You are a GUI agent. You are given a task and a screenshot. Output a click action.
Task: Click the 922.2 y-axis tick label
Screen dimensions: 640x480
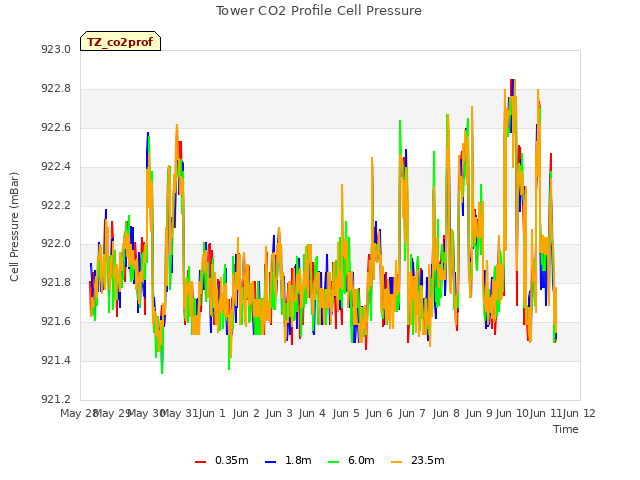[56, 205]
